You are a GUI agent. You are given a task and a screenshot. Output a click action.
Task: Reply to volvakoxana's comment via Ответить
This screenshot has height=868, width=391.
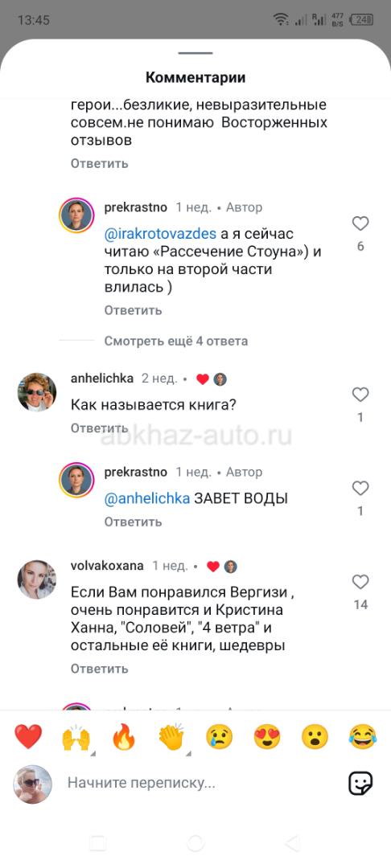pyautogui.click(x=100, y=669)
